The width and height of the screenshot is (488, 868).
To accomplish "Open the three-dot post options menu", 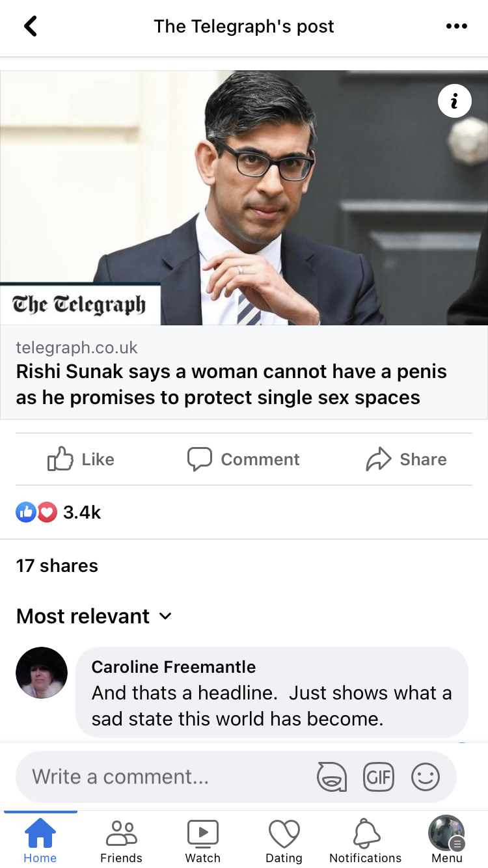I will 456,27.
